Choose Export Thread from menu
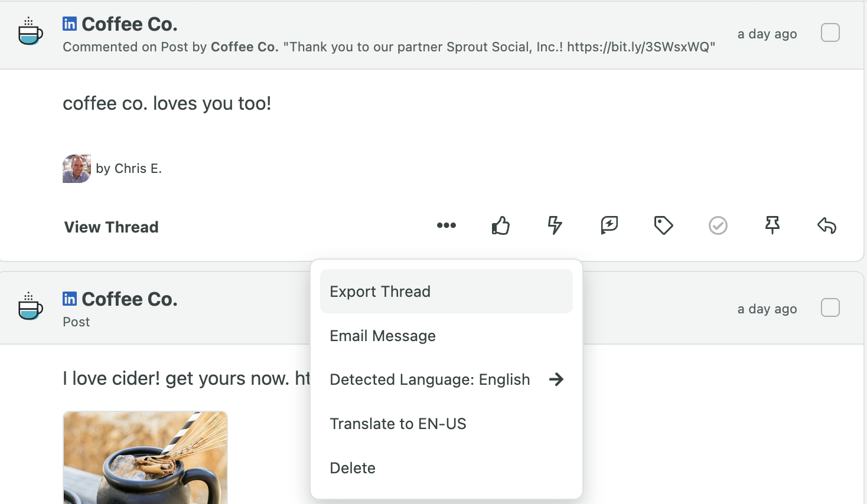 tap(446, 292)
